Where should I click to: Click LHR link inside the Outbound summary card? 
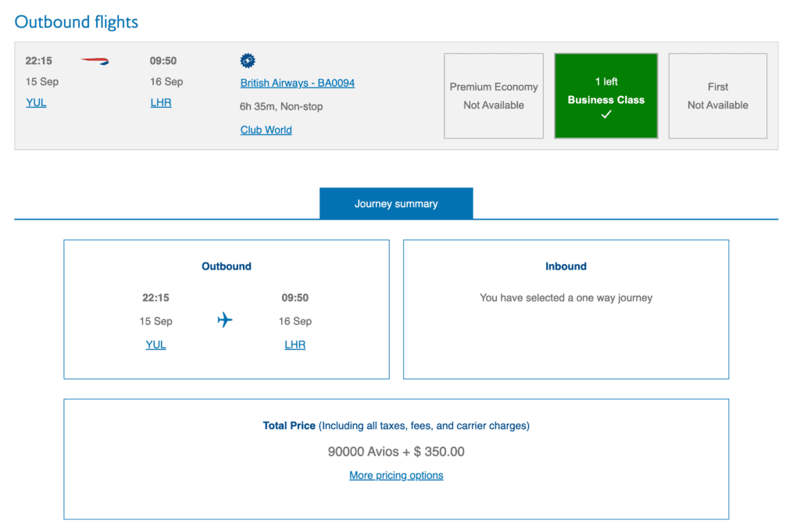point(295,345)
